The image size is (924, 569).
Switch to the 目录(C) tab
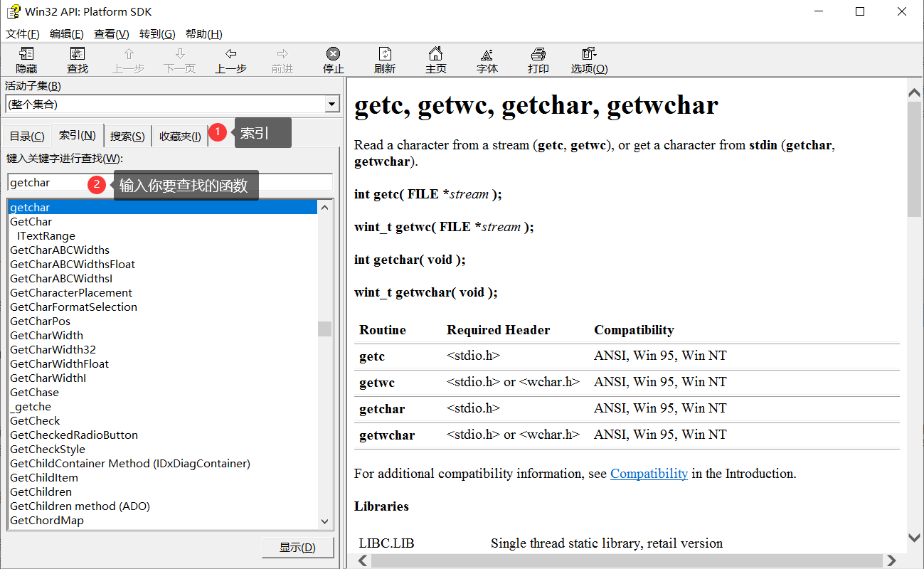click(27, 137)
